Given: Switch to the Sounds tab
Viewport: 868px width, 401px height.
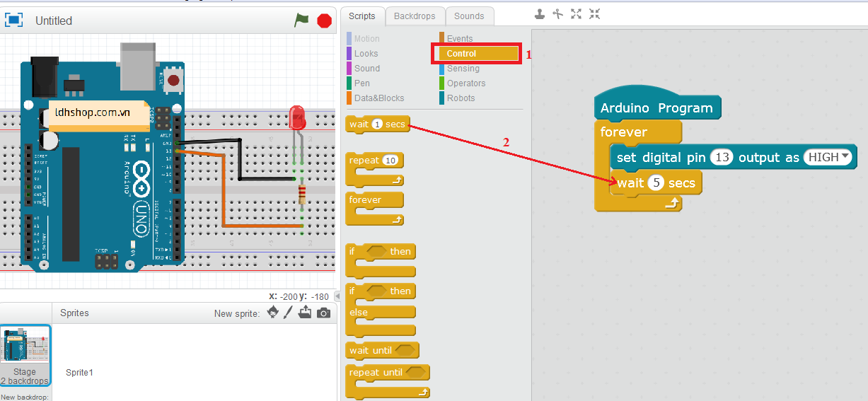Looking at the screenshot, I should click(469, 16).
